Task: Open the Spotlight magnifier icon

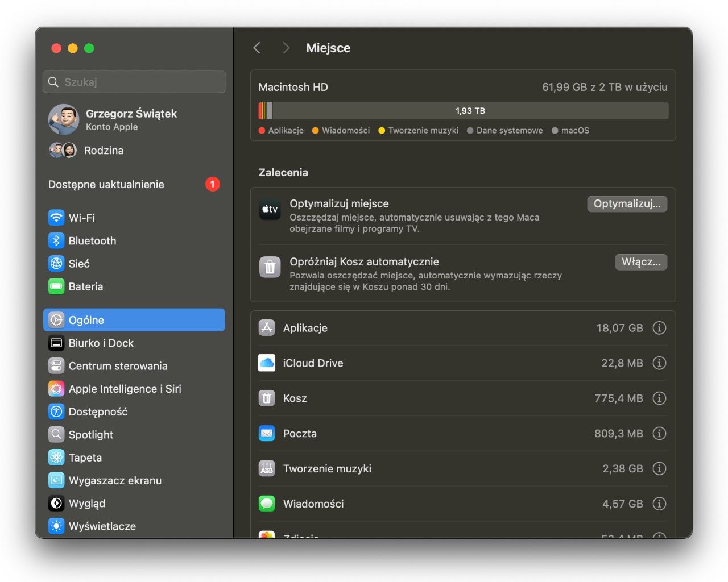Action: tap(56, 434)
